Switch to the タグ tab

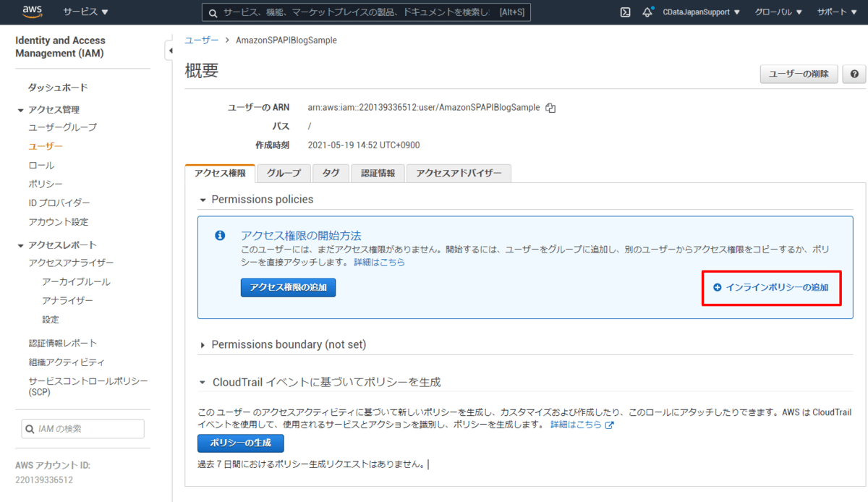pyautogui.click(x=331, y=174)
